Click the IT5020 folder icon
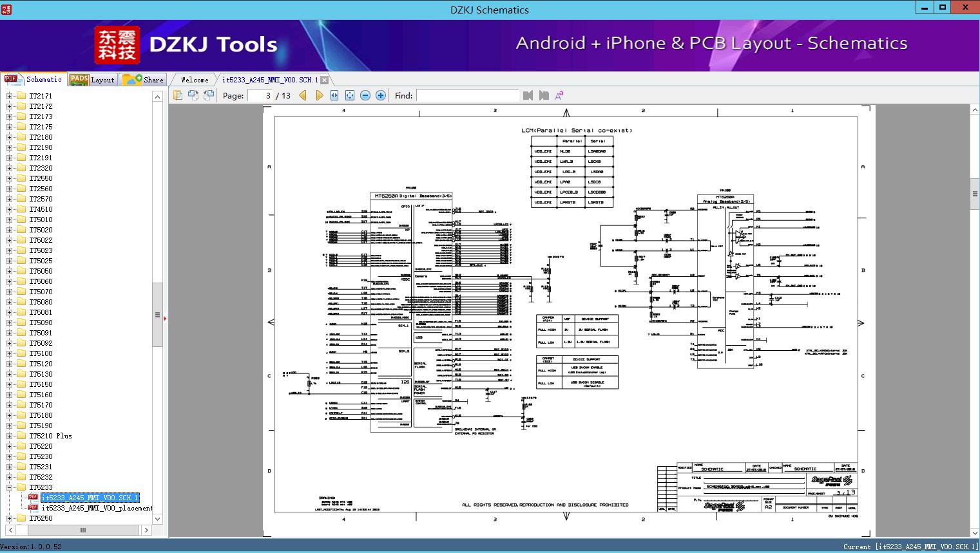The width and height of the screenshot is (980, 553). [x=21, y=230]
